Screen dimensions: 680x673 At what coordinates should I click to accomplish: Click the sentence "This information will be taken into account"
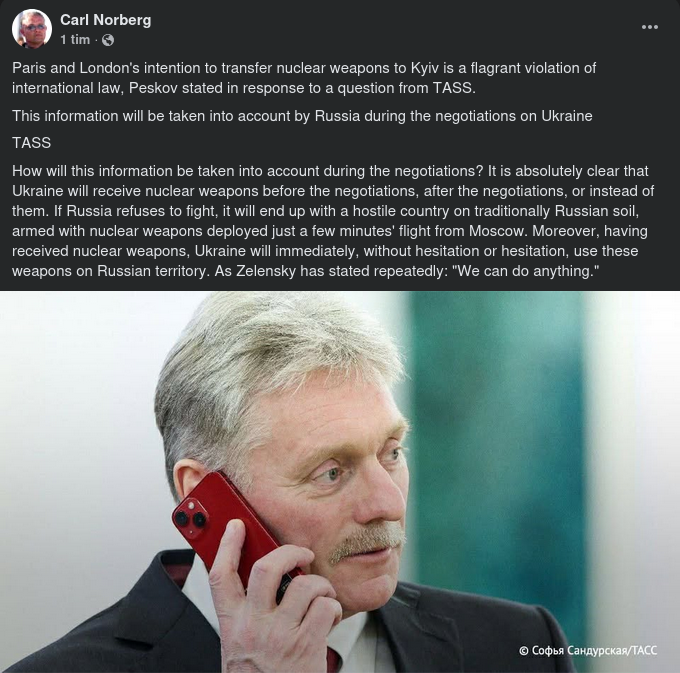pyautogui.click(x=302, y=116)
